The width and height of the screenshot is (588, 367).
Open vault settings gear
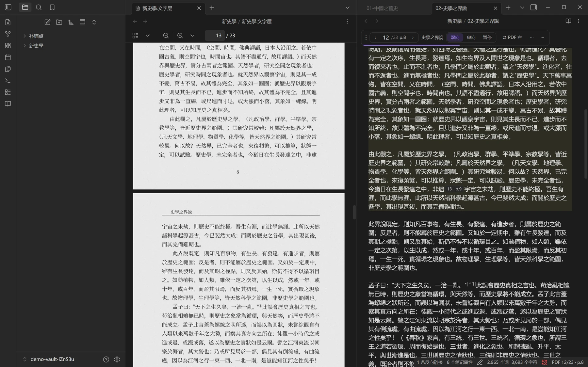[117, 359]
